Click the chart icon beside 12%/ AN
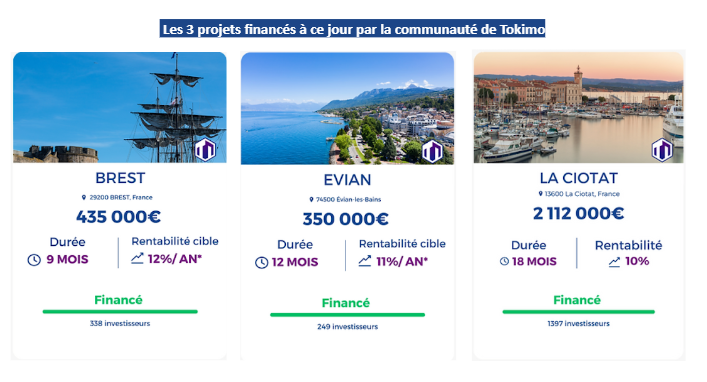Screen dimensions: 707x382 138,258
